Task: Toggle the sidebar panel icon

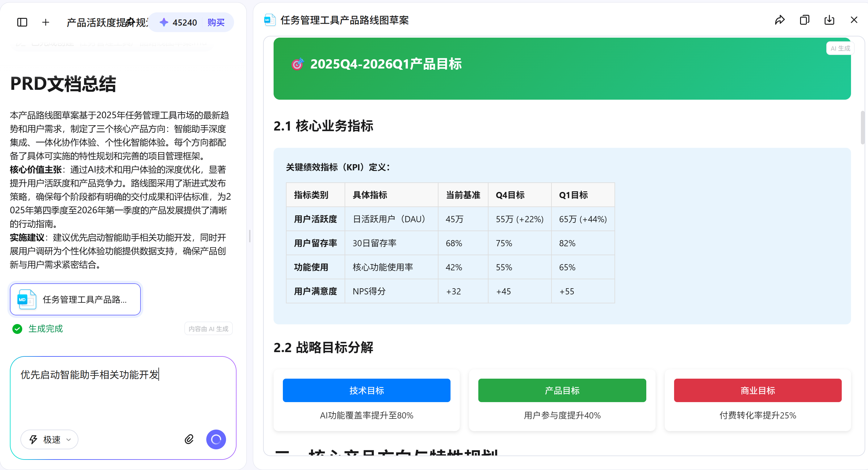Action: pyautogui.click(x=22, y=22)
